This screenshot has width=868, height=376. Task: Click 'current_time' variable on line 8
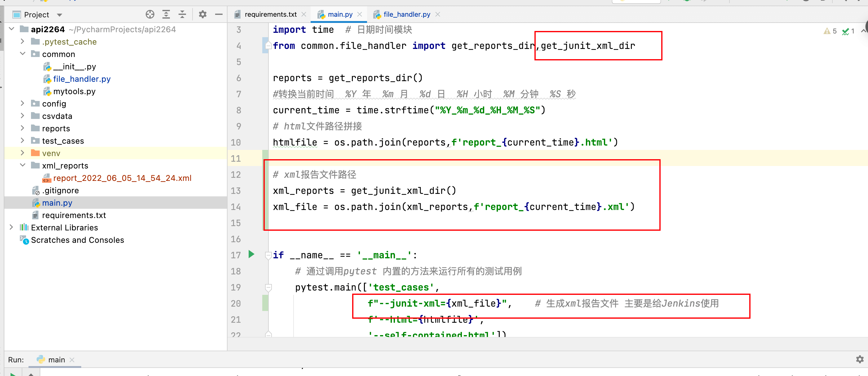tap(306, 110)
